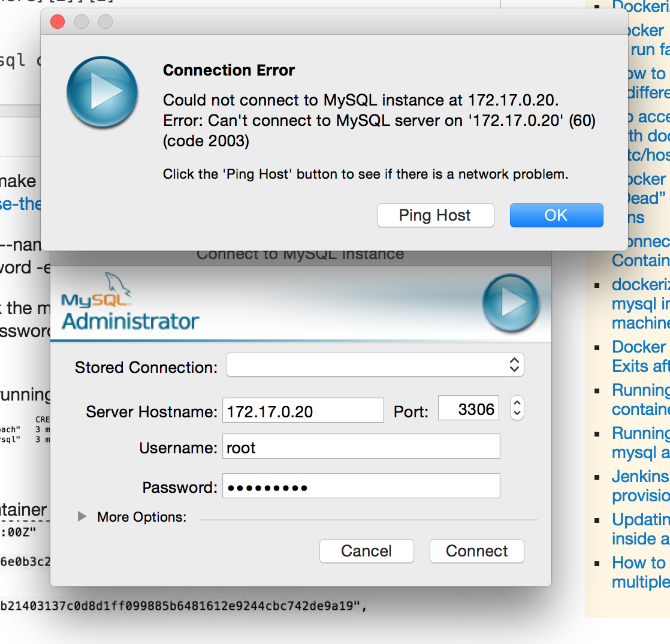Open the 'Updatin... inside a' sidebar link

641,529
